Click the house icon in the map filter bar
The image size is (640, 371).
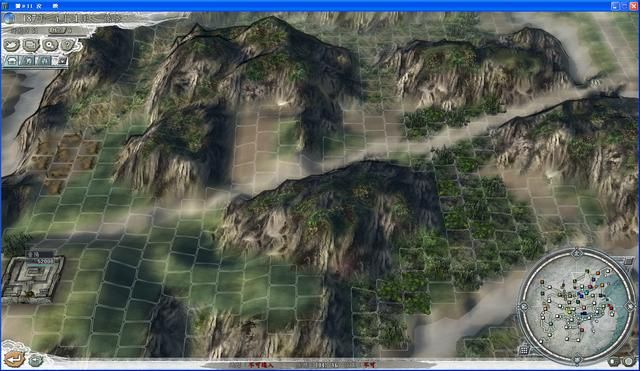pyautogui.click(x=12, y=61)
